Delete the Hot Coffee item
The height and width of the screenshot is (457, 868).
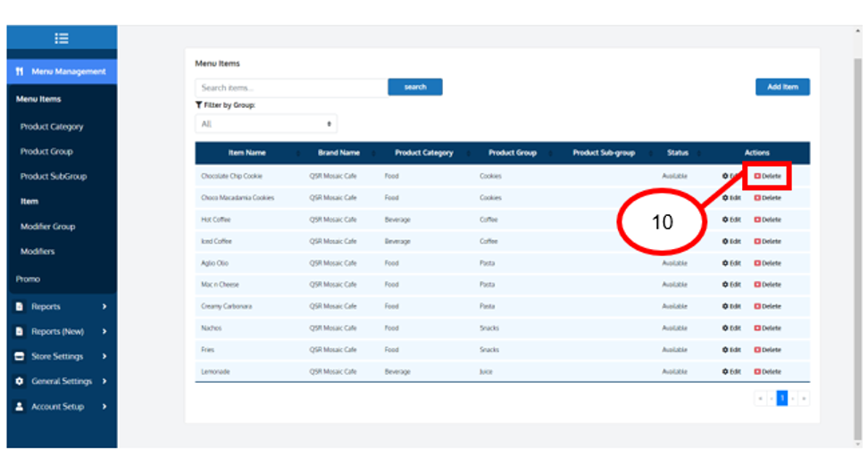(x=768, y=220)
